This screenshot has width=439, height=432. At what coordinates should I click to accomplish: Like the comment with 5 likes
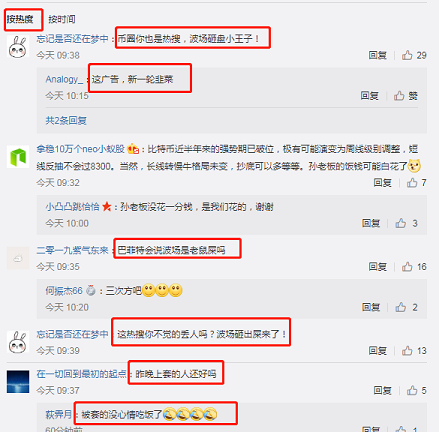(412, 390)
